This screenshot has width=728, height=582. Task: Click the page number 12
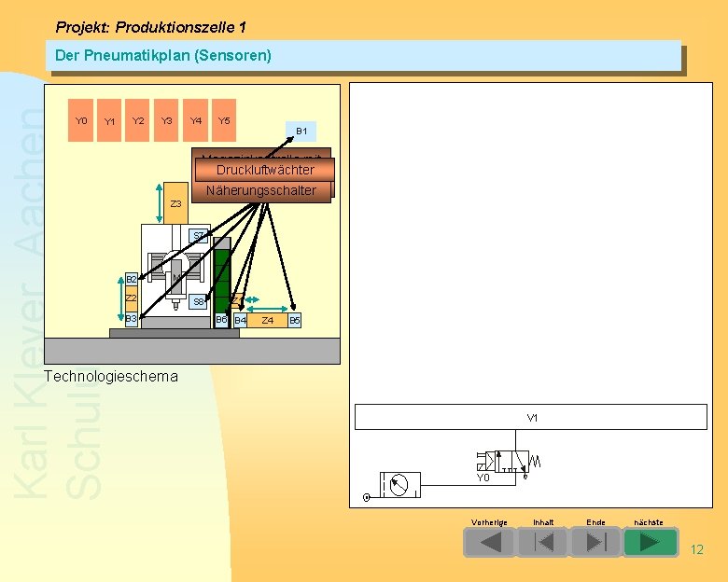click(697, 549)
